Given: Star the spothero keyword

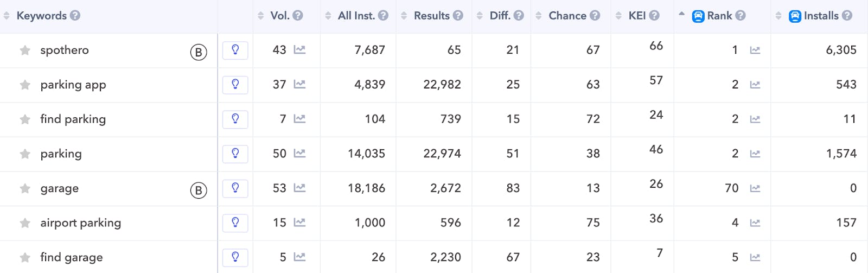Looking at the screenshot, I should (x=25, y=50).
